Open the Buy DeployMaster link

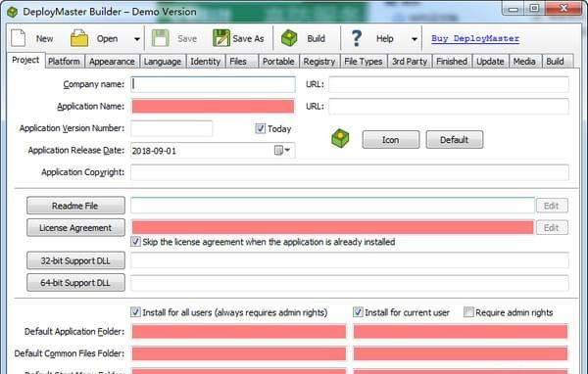[x=475, y=38]
